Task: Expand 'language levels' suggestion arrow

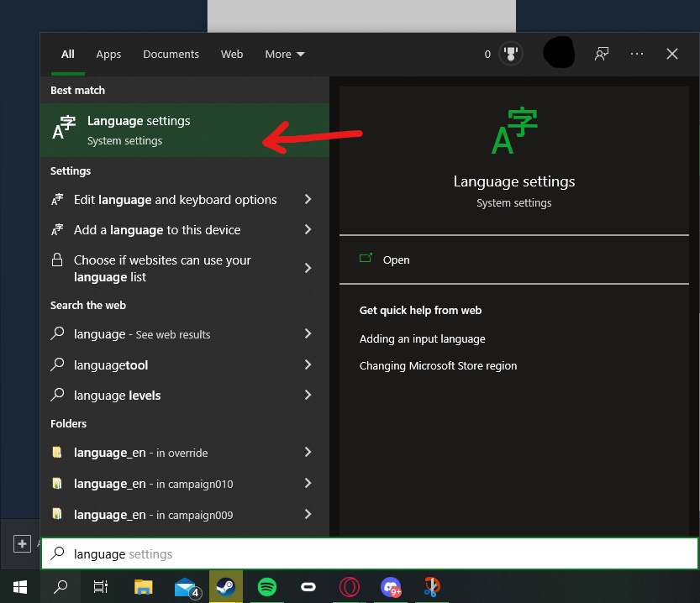Action: pos(308,395)
